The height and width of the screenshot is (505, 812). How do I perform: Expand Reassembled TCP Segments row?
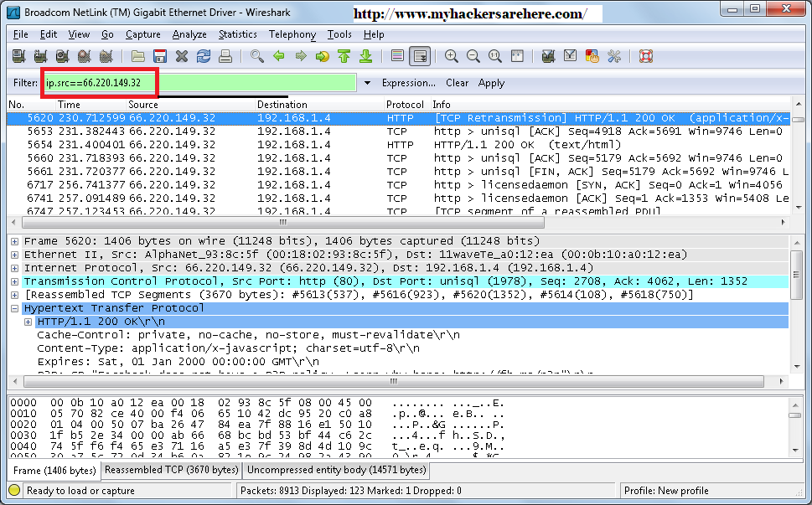(14, 296)
